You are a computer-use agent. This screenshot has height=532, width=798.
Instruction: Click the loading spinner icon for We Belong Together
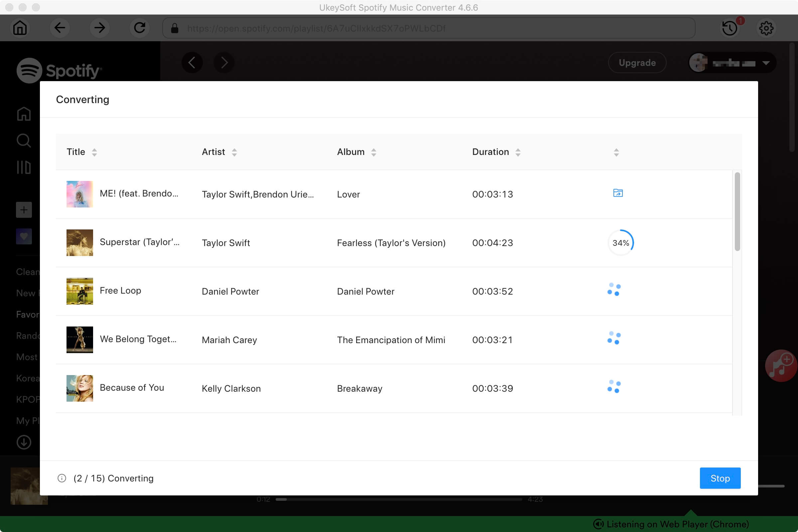pos(614,338)
